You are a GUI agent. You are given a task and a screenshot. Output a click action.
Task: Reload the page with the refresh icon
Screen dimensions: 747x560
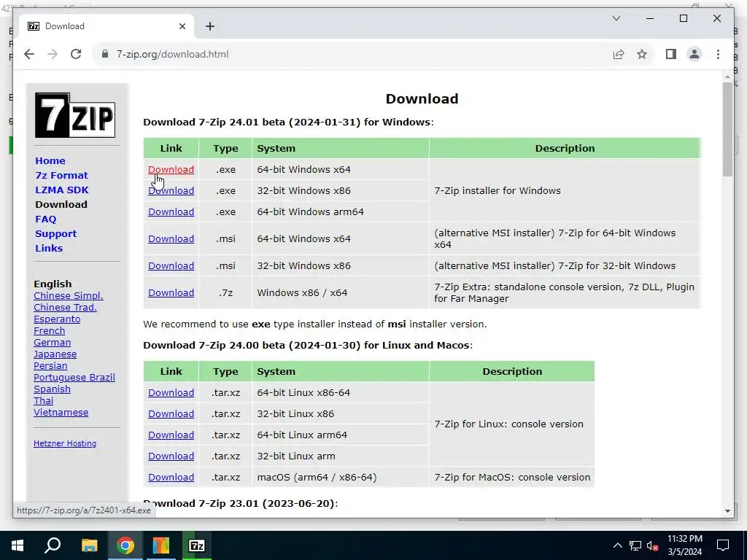coord(76,54)
